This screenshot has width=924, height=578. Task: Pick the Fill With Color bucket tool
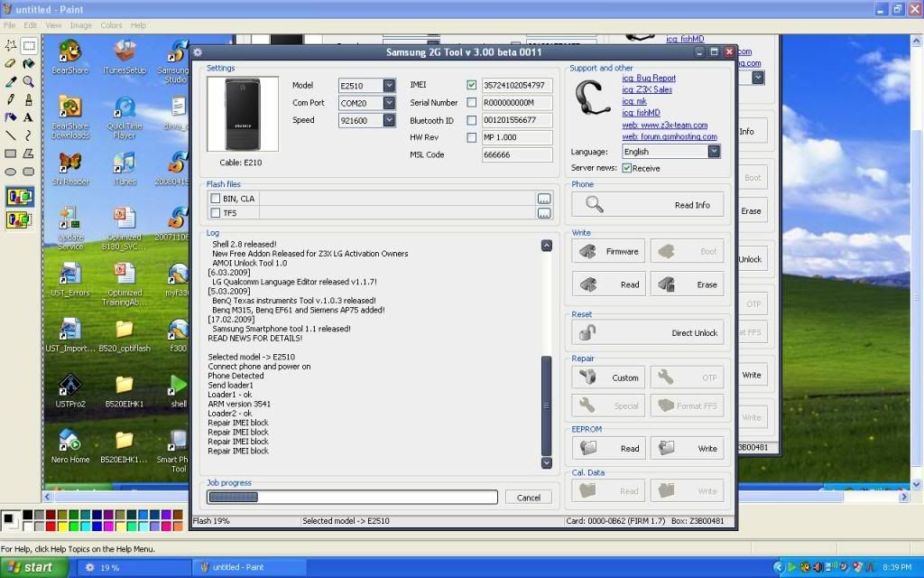[x=28, y=64]
